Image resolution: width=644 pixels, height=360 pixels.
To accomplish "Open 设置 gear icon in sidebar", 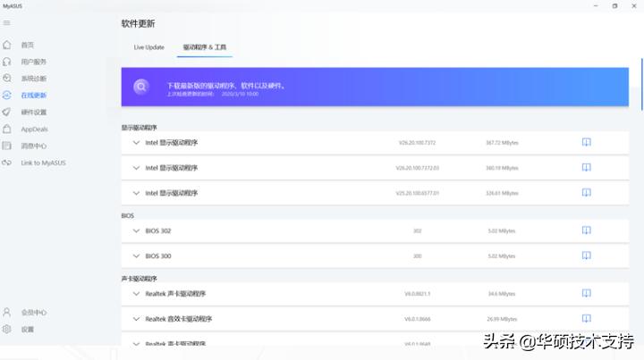I will click(x=7, y=329).
